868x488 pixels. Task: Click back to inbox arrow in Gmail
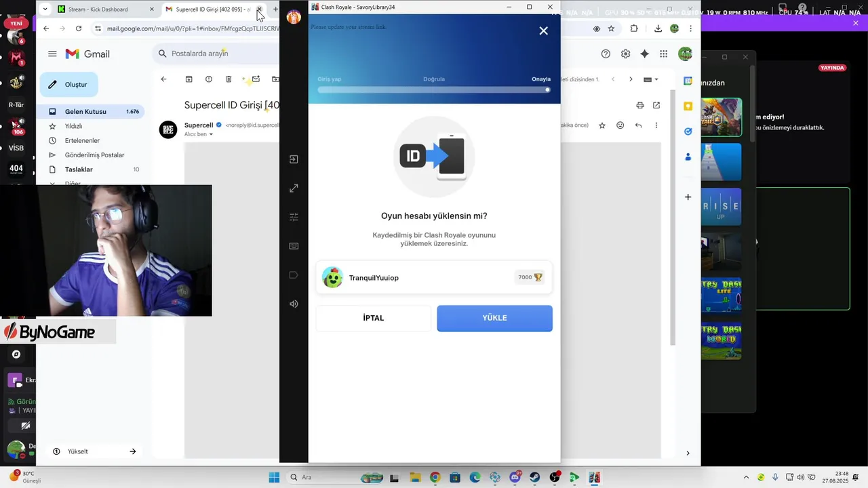click(163, 79)
